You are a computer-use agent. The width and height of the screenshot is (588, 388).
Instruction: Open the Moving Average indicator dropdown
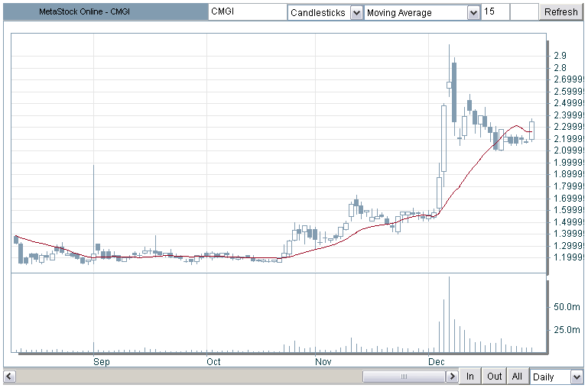click(474, 13)
